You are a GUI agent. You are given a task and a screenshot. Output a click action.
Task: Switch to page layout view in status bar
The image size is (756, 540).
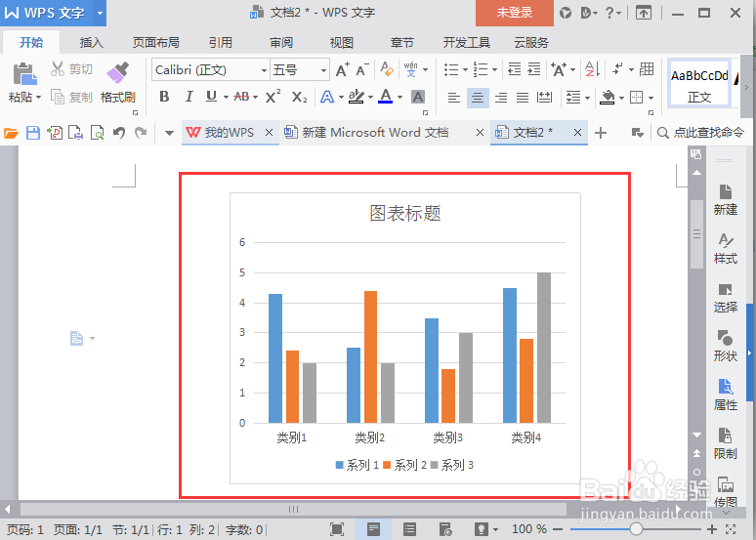(373, 529)
